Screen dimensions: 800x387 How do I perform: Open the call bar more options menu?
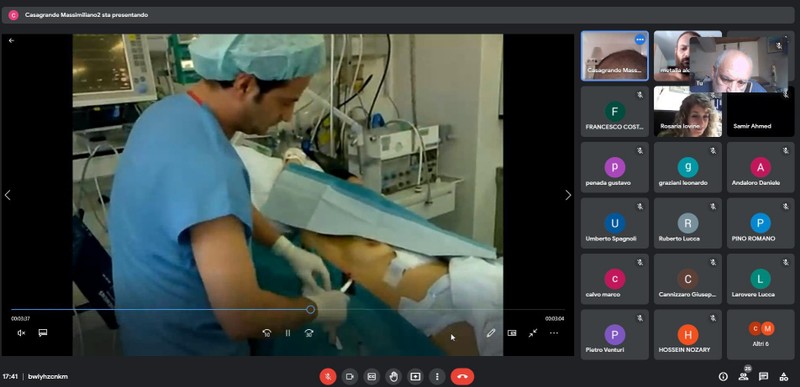437,377
